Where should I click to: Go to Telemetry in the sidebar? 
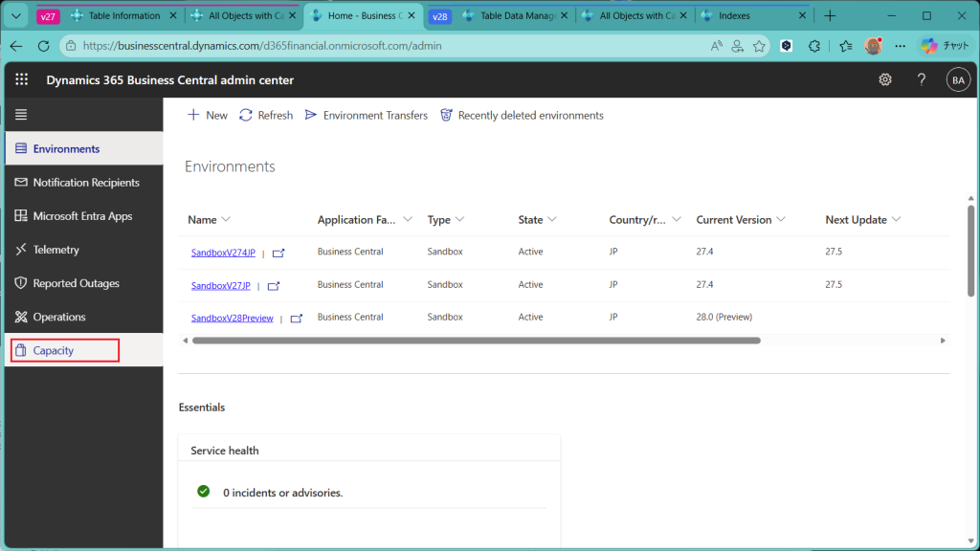[56, 250]
